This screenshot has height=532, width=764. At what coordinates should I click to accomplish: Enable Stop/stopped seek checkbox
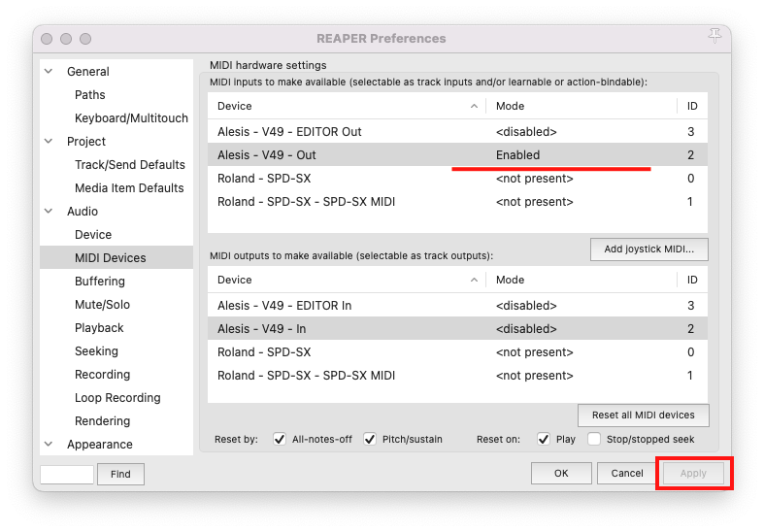[x=594, y=439]
